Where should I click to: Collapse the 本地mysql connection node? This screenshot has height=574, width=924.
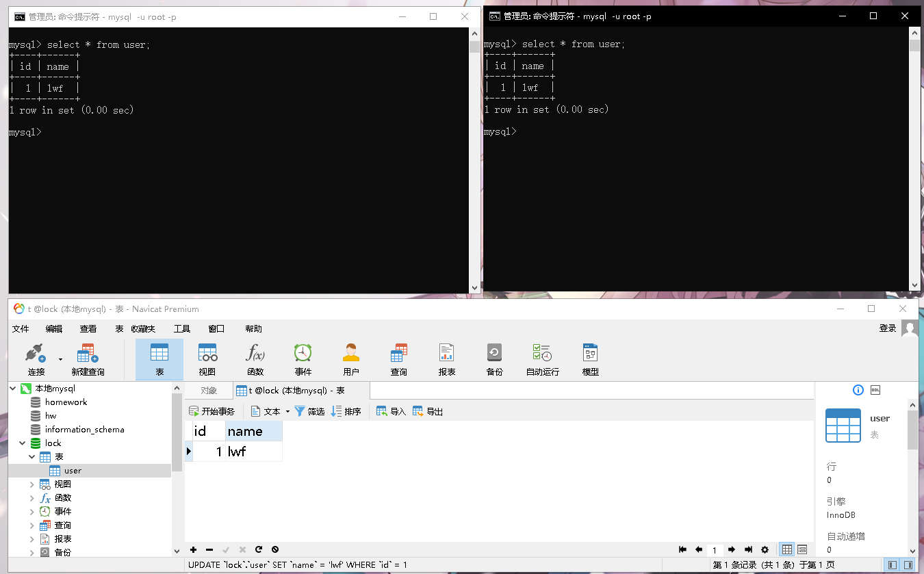[x=13, y=388]
